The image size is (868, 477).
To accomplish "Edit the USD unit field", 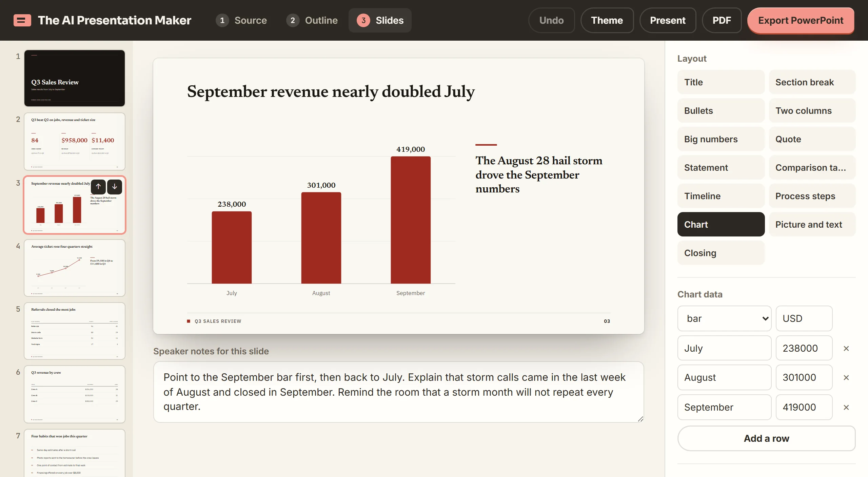I will point(804,318).
